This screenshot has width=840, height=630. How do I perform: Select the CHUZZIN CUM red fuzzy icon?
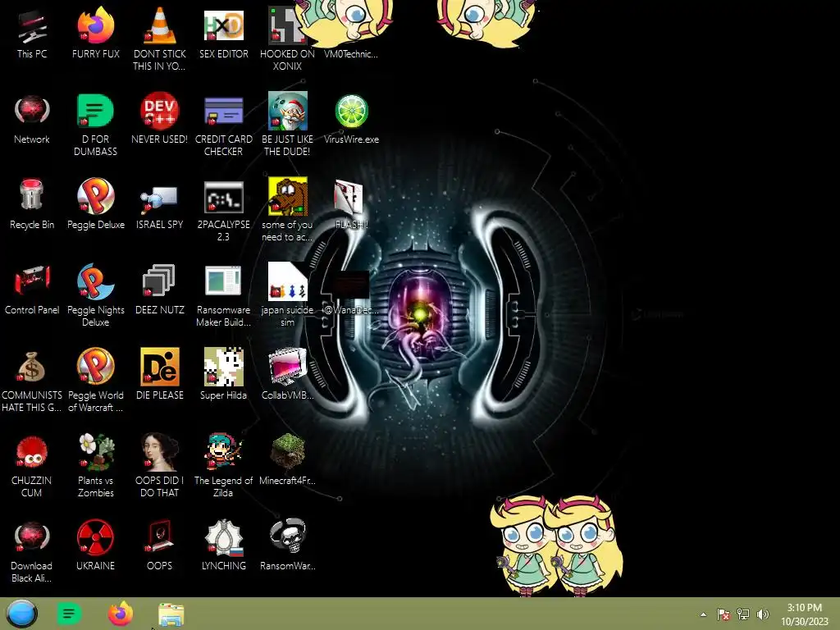(32, 451)
